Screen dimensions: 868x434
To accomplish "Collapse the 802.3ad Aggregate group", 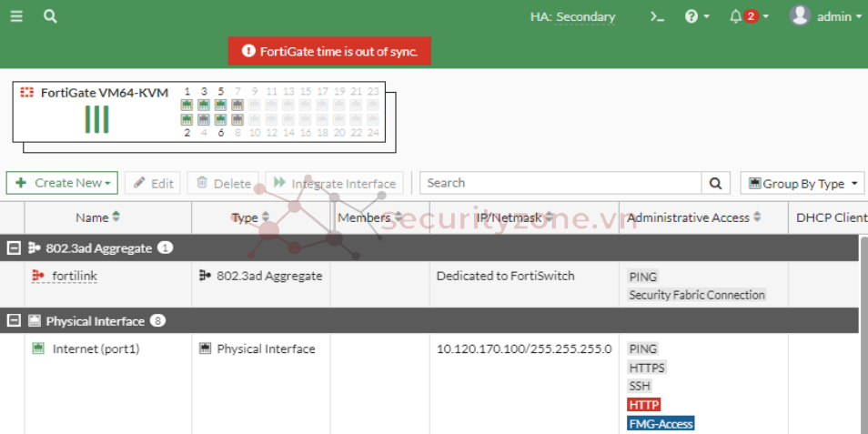I will pyautogui.click(x=14, y=248).
